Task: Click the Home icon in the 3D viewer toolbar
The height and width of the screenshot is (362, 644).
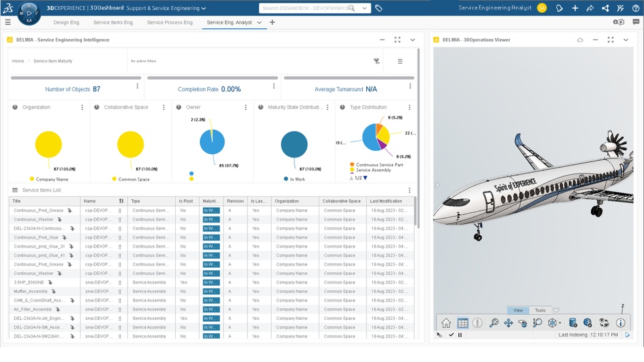Action: tap(446, 323)
